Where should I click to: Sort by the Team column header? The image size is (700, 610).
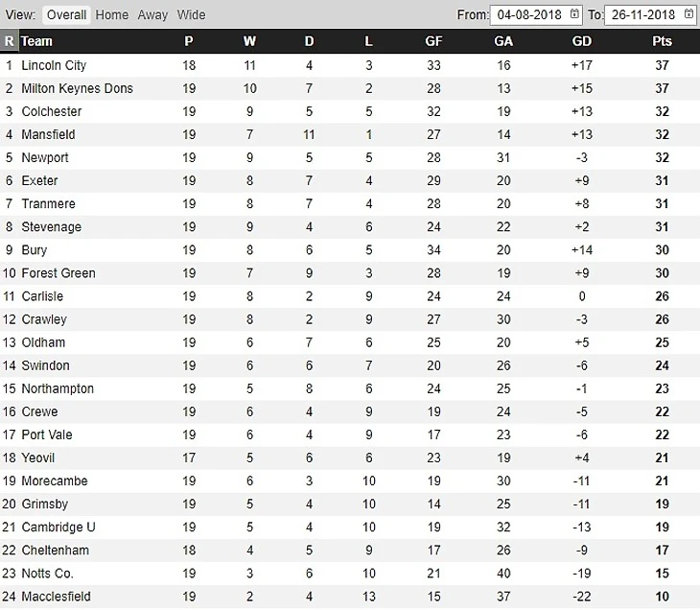(36, 41)
